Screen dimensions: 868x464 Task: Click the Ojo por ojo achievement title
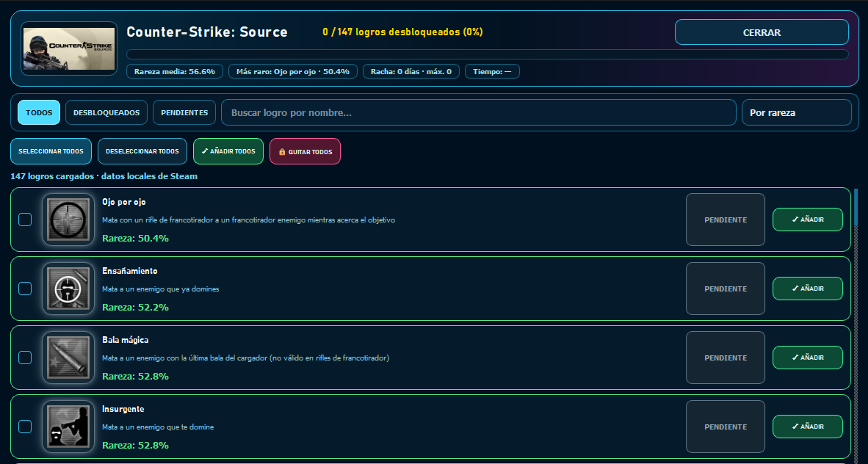(x=124, y=202)
